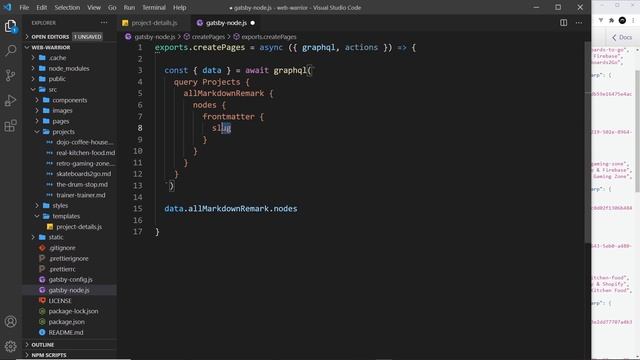Screen dimensions: 640x360
Task: Open Source Control view
Action: 11,76
